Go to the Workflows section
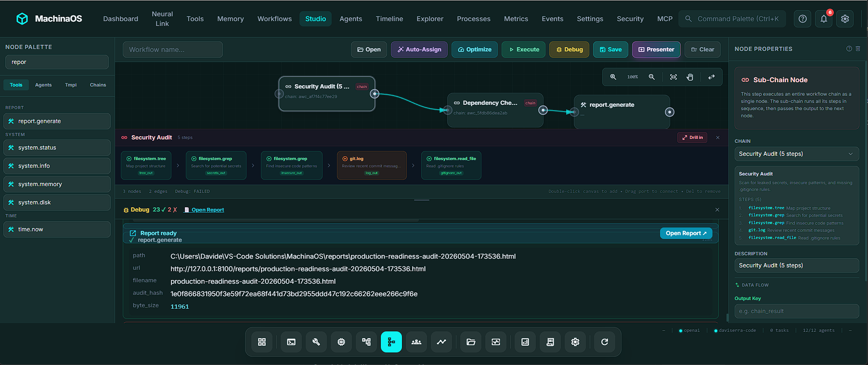The width and height of the screenshot is (868, 365). [x=274, y=19]
